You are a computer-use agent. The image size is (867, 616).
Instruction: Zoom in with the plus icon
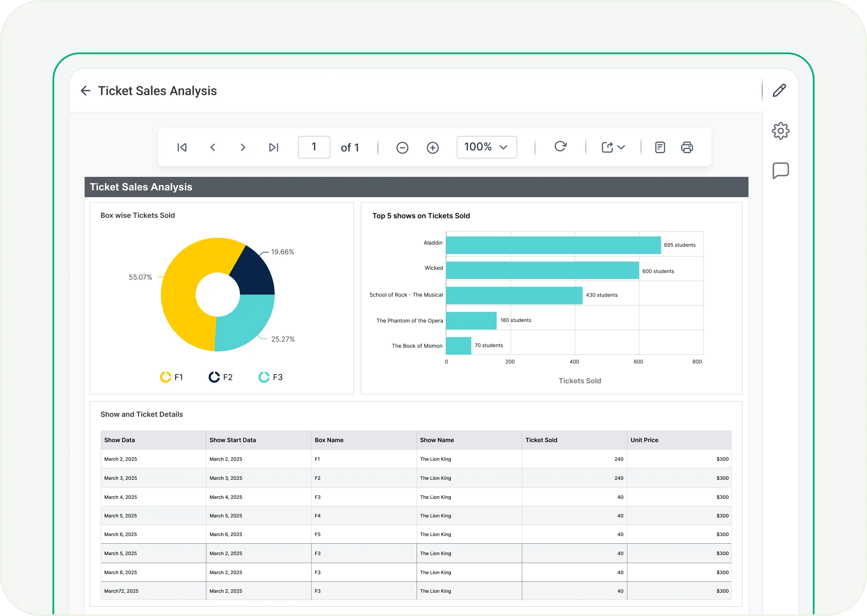[432, 148]
